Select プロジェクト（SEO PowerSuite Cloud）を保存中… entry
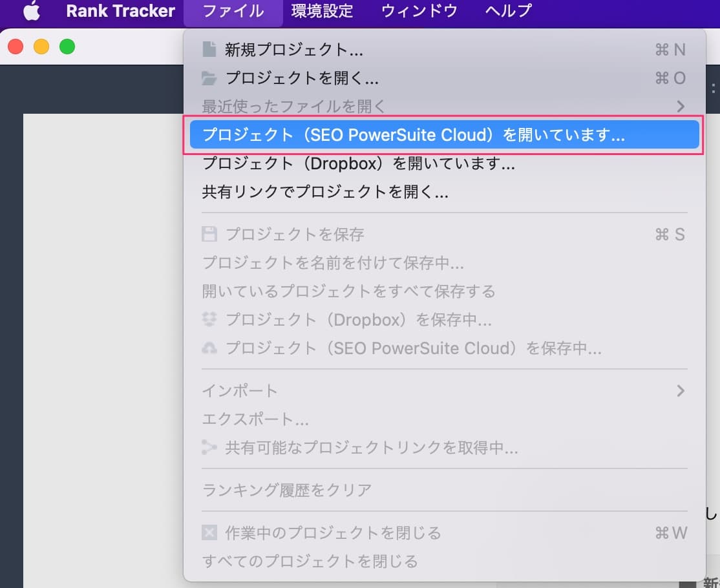 [444, 348]
